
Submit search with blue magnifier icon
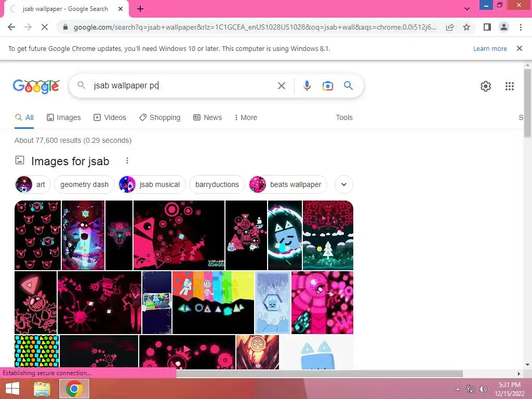348,86
